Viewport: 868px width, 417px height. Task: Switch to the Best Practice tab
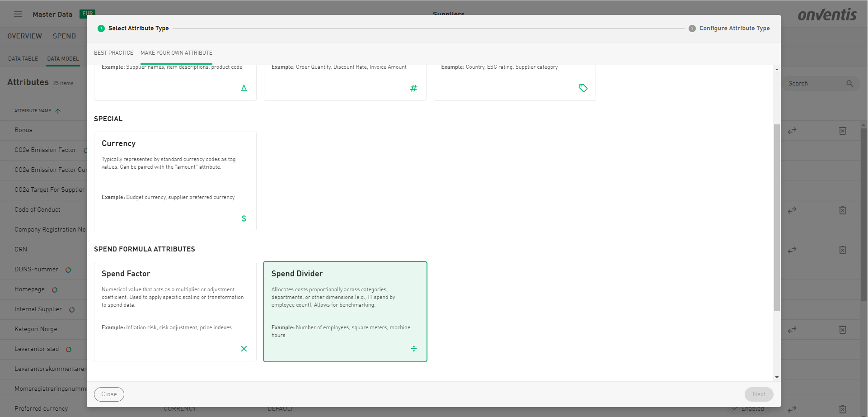point(113,53)
